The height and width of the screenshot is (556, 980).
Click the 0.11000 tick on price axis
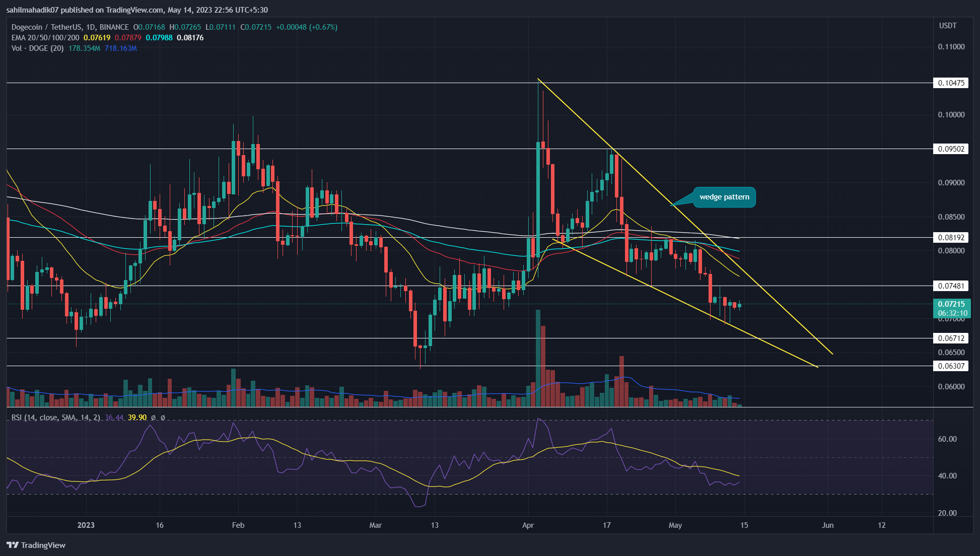(951, 47)
